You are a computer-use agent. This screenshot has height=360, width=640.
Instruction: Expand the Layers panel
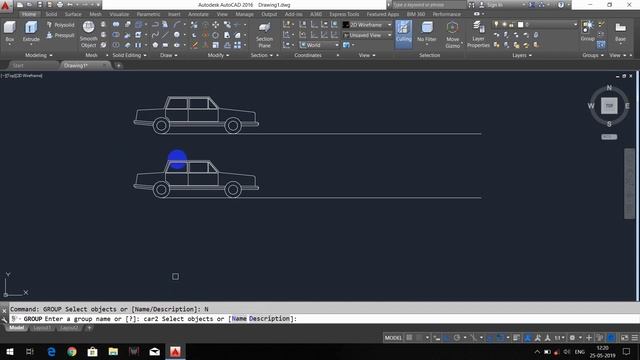click(x=522, y=55)
